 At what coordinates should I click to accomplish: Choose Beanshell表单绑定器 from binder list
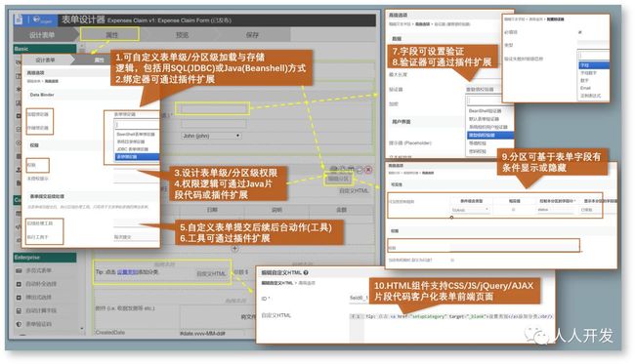coord(136,134)
